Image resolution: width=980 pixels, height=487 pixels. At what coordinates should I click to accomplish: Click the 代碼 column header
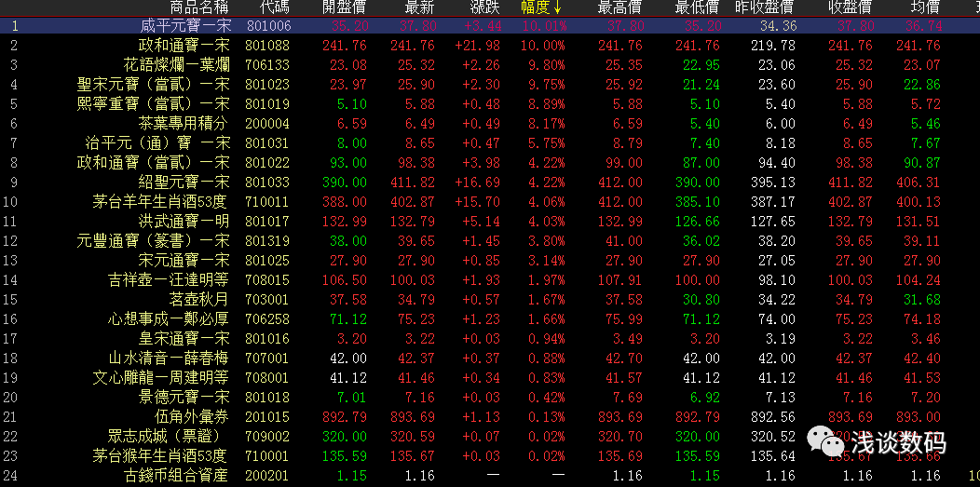tap(275, 8)
